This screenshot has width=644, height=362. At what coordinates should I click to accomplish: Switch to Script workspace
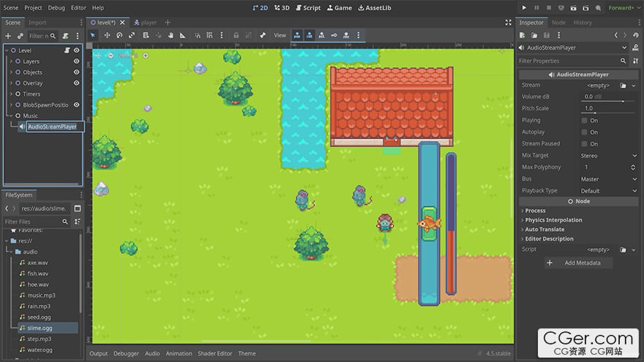(x=308, y=7)
